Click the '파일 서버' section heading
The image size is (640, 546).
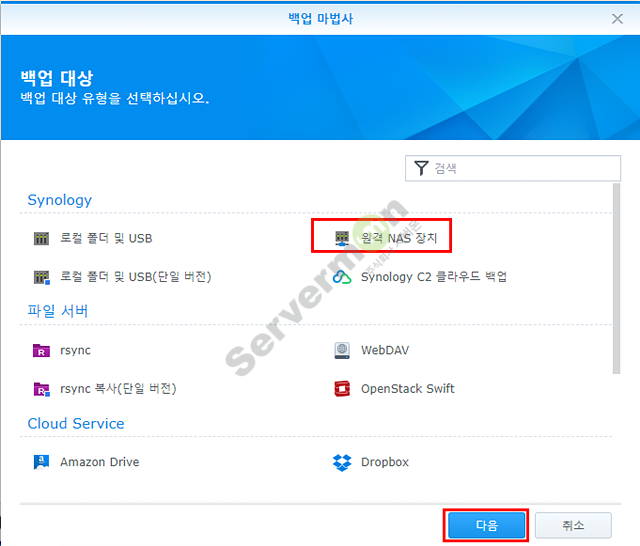(x=58, y=311)
